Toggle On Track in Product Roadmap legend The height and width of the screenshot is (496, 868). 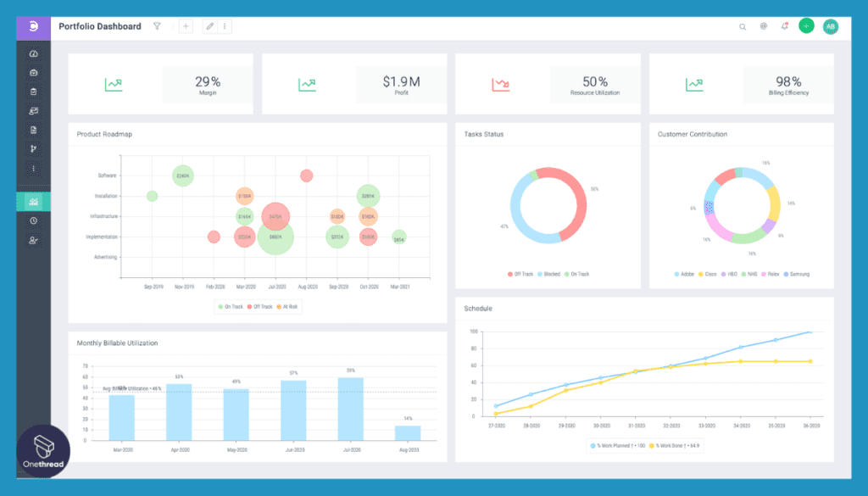(231, 307)
